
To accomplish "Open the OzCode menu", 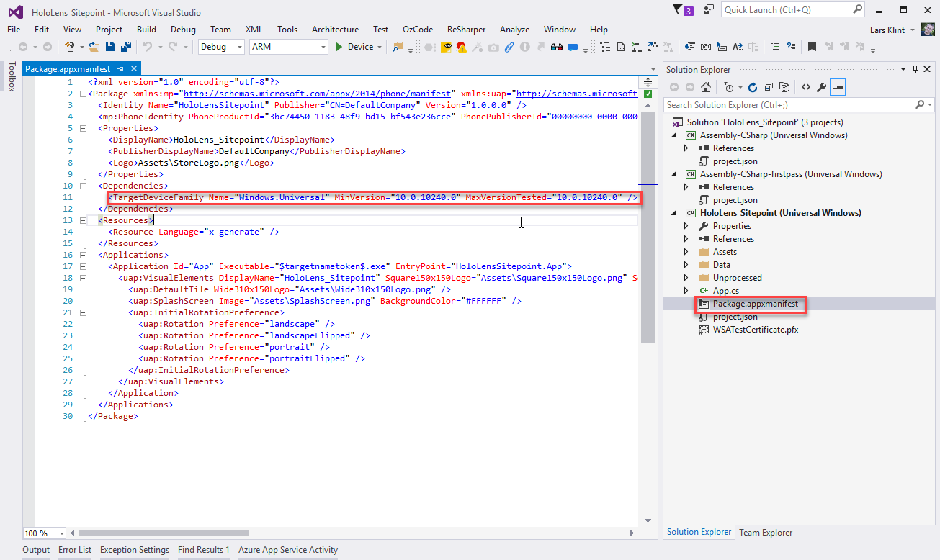I will 418,30.
